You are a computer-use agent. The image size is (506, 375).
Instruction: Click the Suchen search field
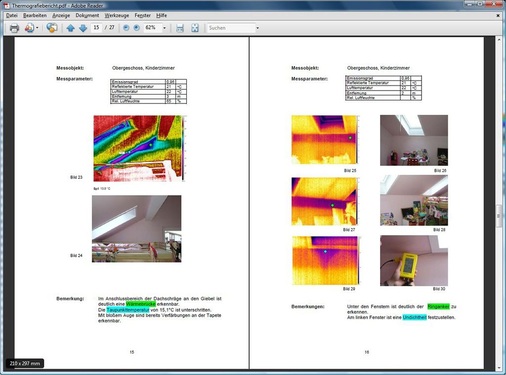click(231, 28)
